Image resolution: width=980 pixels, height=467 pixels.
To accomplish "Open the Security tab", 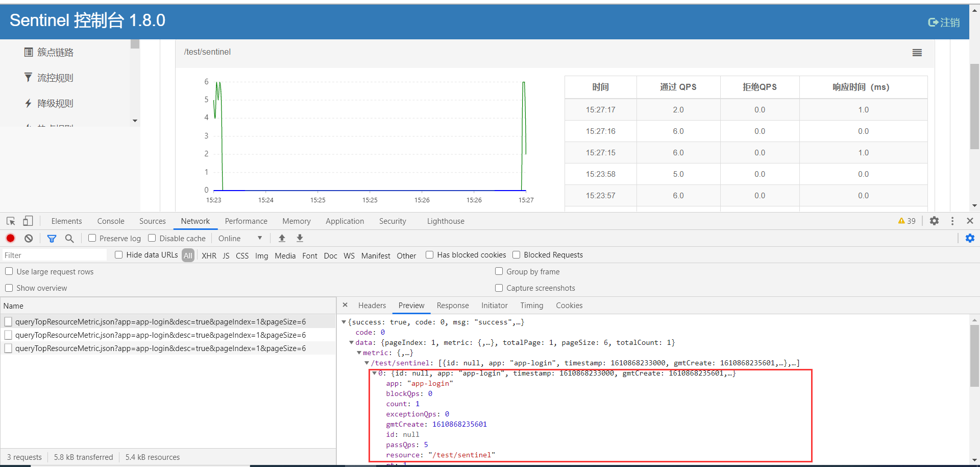I will click(x=393, y=221).
